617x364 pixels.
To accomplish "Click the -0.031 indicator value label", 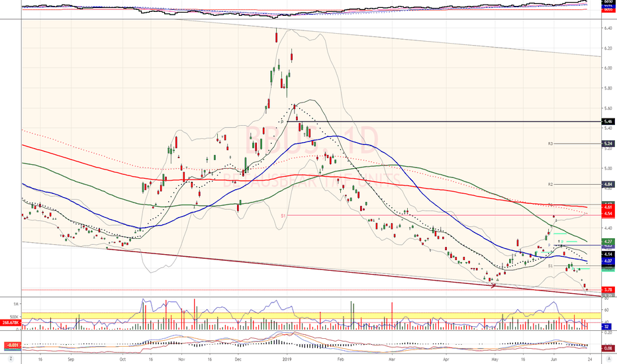I will (x=12, y=345).
